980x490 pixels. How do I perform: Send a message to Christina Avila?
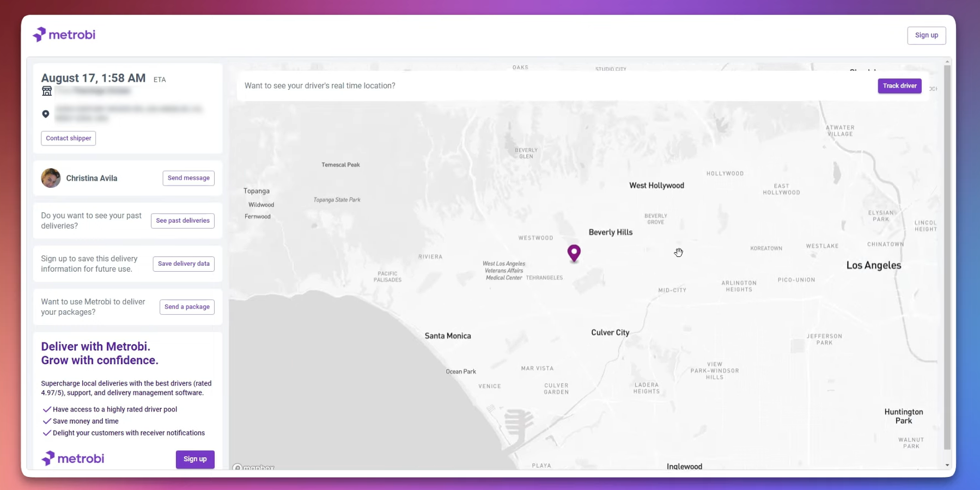click(x=188, y=178)
